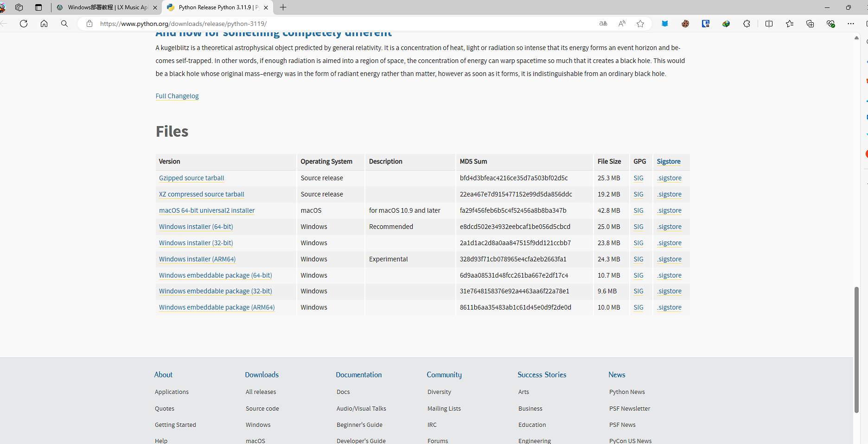The height and width of the screenshot is (444, 868).
Task: Close the LX Music tab
Action: pos(155,7)
